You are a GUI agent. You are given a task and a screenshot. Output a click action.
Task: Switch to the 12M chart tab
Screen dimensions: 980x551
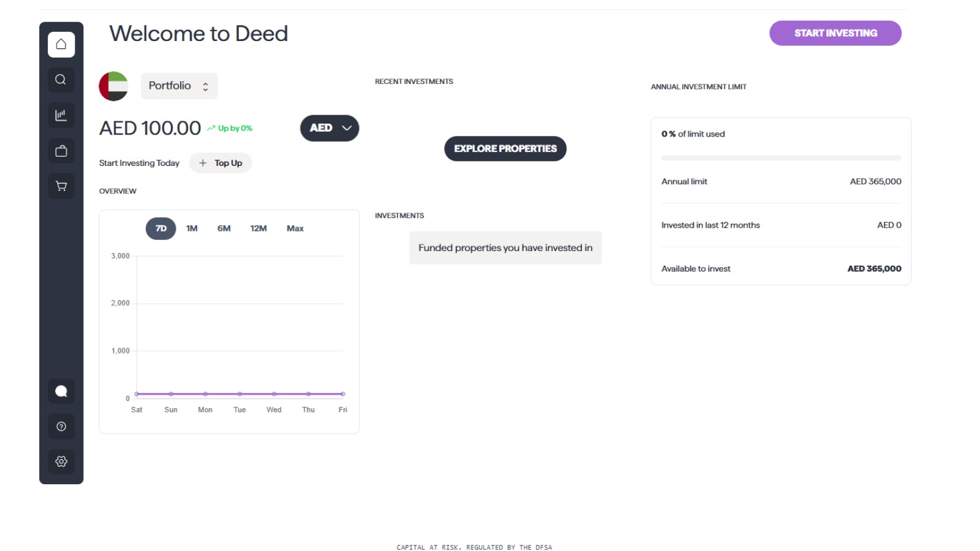(x=258, y=228)
